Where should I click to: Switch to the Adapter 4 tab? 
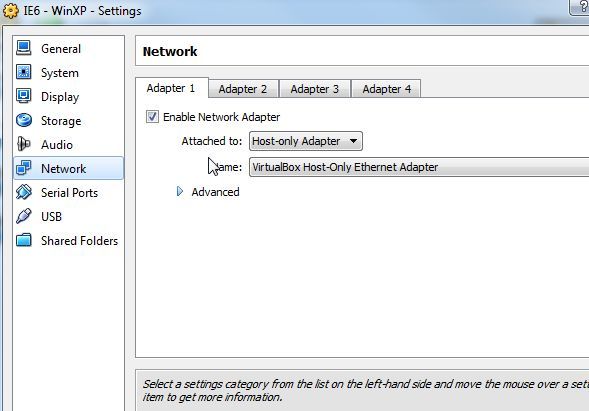pos(386,89)
